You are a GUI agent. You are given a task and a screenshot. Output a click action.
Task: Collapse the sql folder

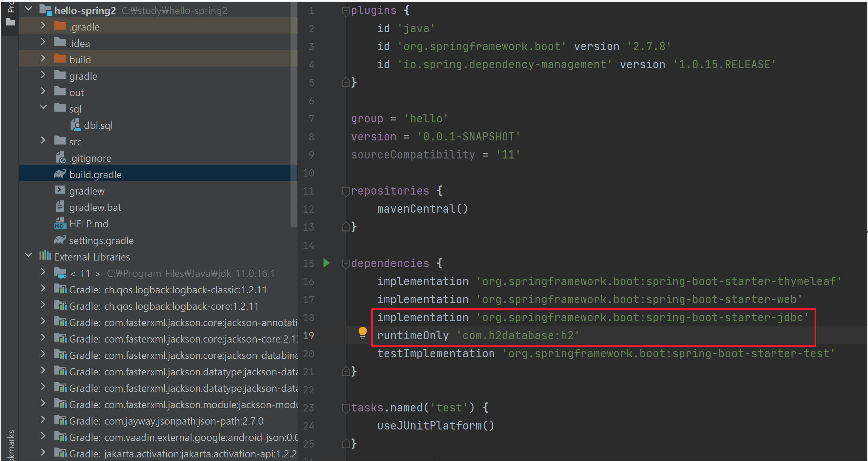click(x=43, y=107)
